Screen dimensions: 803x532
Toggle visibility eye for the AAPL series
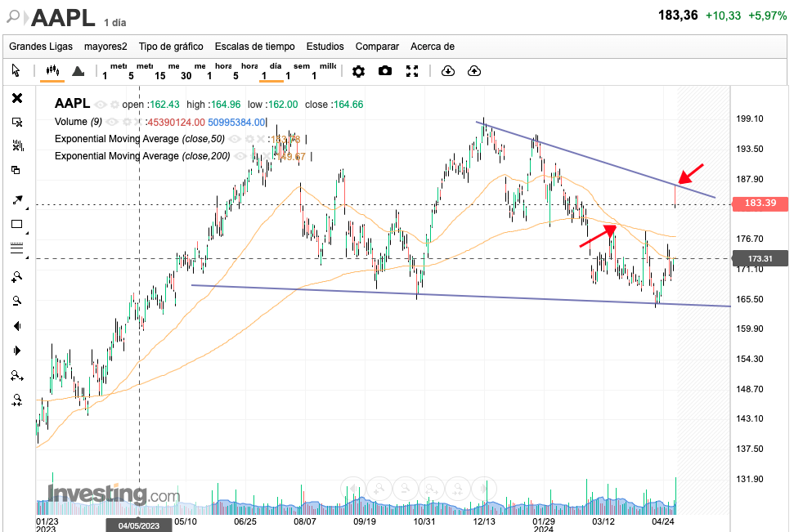pos(101,105)
